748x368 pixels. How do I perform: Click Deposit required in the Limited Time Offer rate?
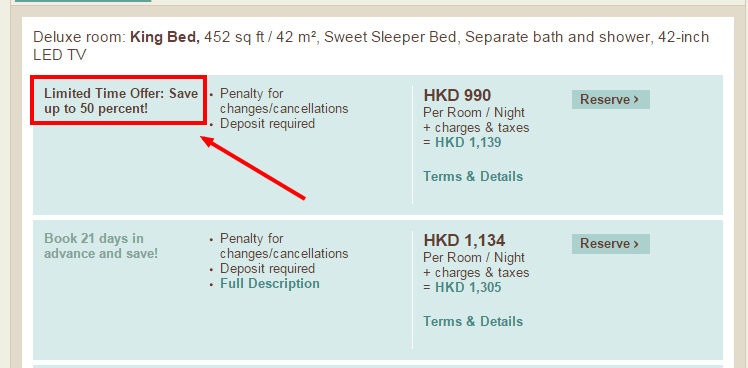[267, 124]
